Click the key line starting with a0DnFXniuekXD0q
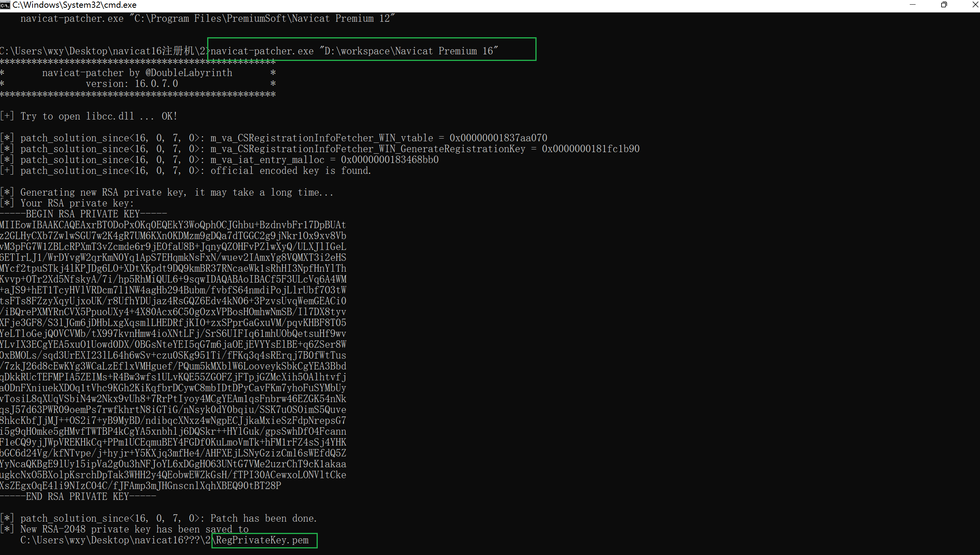 tap(173, 388)
